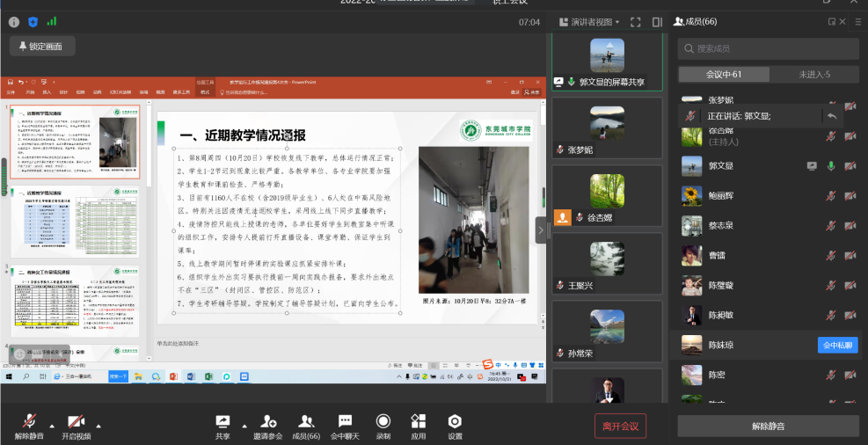
Task: Switch to the 会议中·61 tab
Action: [724, 74]
